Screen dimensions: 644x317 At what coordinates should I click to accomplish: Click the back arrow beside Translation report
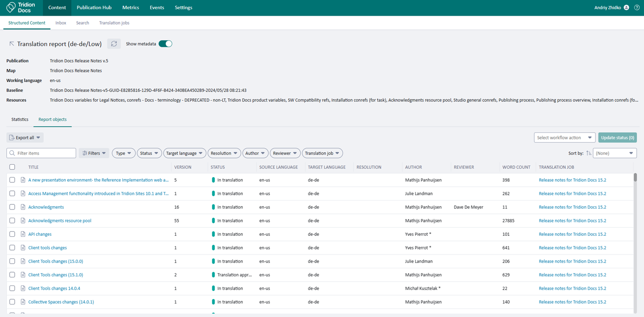pyautogui.click(x=12, y=44)
